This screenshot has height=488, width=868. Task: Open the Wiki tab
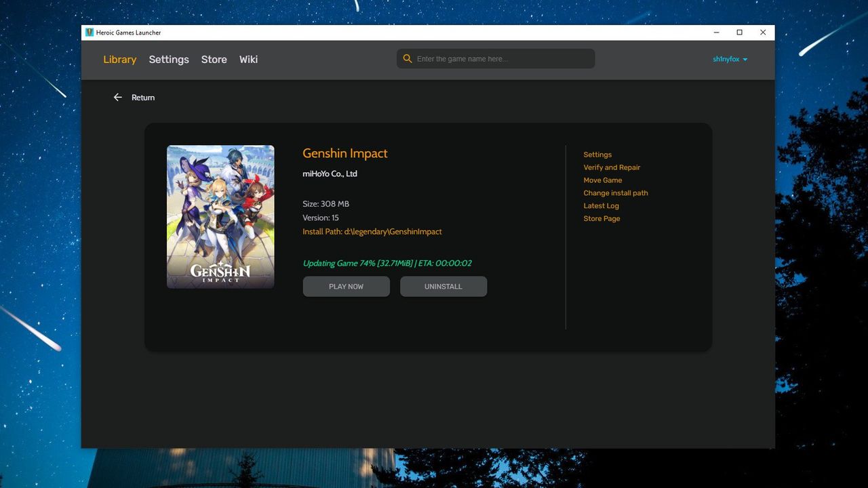coord(248,60)
